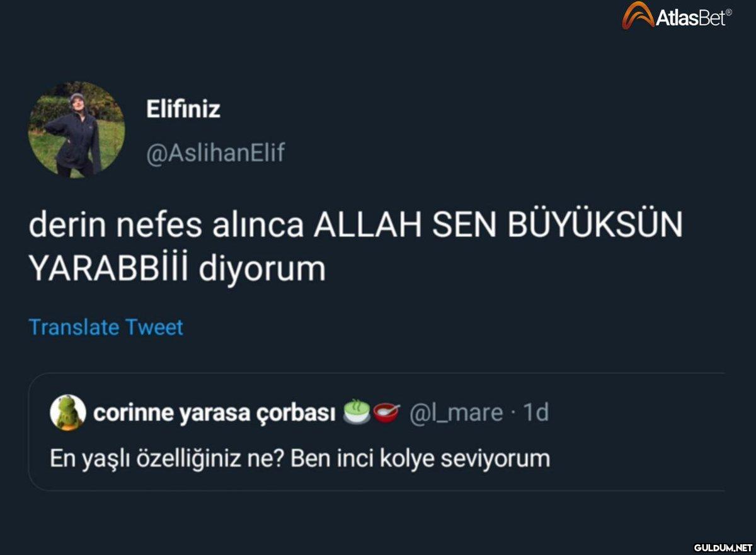The width and height of the screenshot is (756, 555).
Task: Open the frog avatar in quoted tweet
Action: 68,413
